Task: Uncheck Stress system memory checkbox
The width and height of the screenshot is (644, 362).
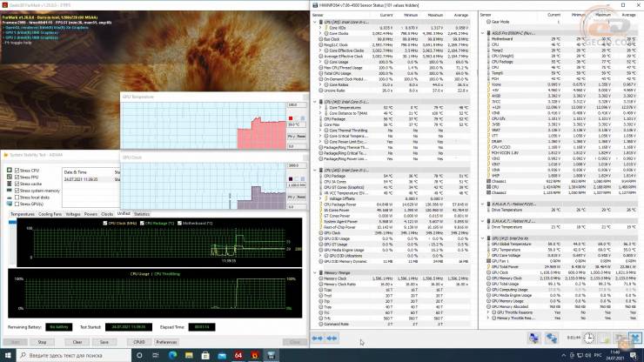Action: [x=17, y=191]
